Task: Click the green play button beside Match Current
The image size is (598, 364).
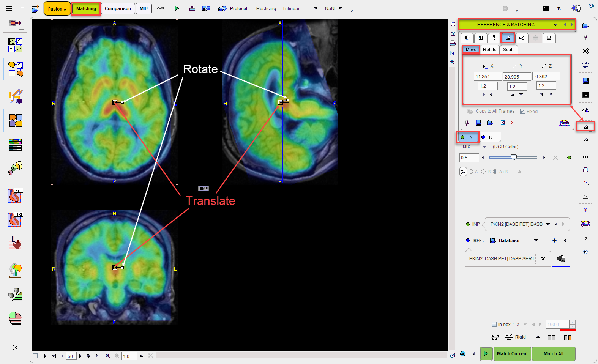Action: click(x=486, y=354)
